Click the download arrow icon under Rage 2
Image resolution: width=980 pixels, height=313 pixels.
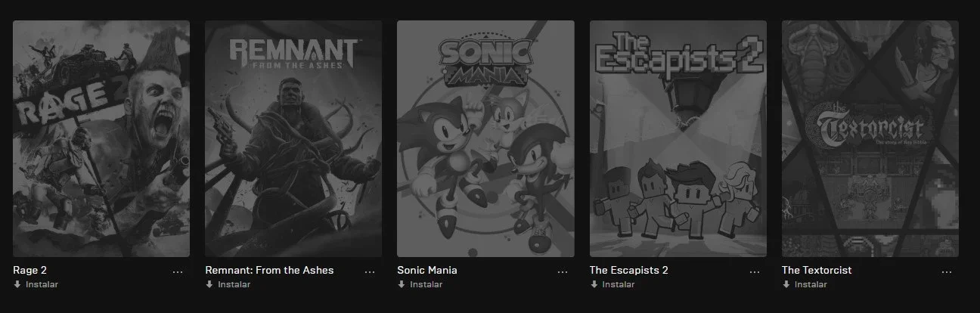(17, 284)
